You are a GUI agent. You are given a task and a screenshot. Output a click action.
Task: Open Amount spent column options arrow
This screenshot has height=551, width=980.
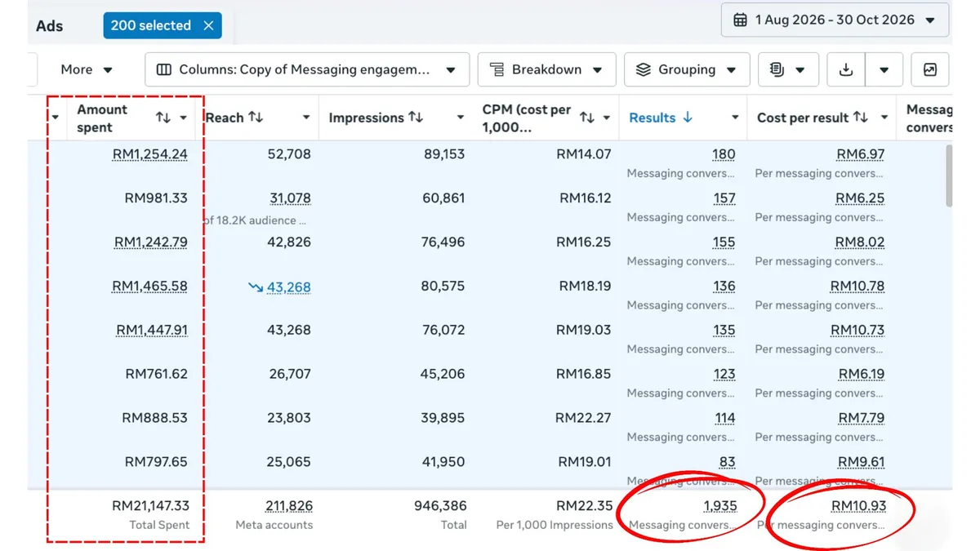click(184, 118)
